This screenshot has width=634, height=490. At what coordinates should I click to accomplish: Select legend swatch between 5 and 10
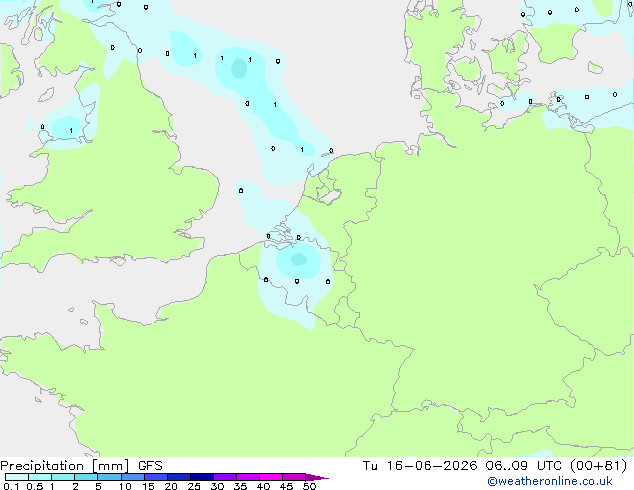(109, 477)
